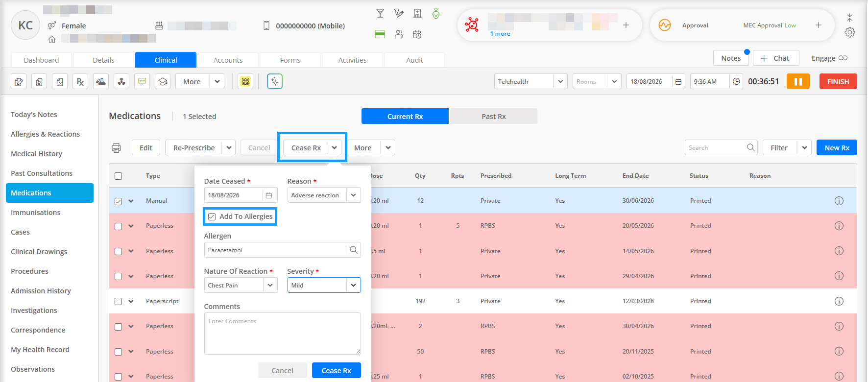Toggle the select-all medications header checkbox
The height and width of the screenshot is (382, 868).
pos(118,176)
